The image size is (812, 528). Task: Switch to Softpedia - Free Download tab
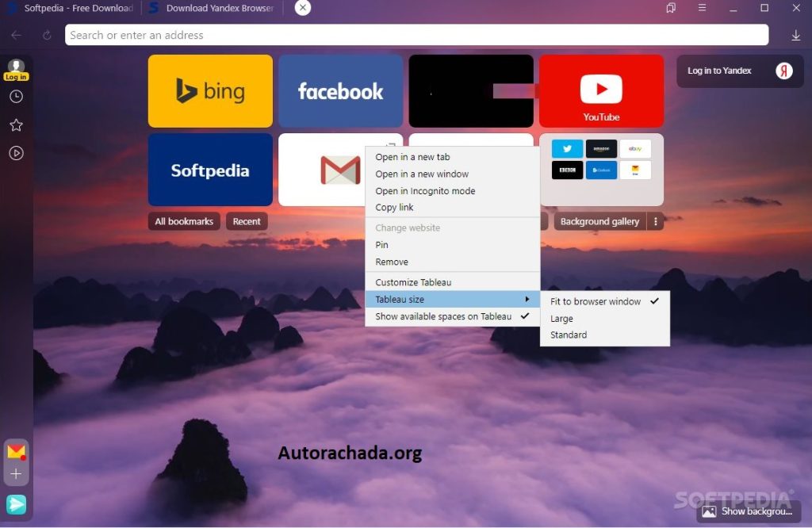pyautogui.click(x=70, y=8)
